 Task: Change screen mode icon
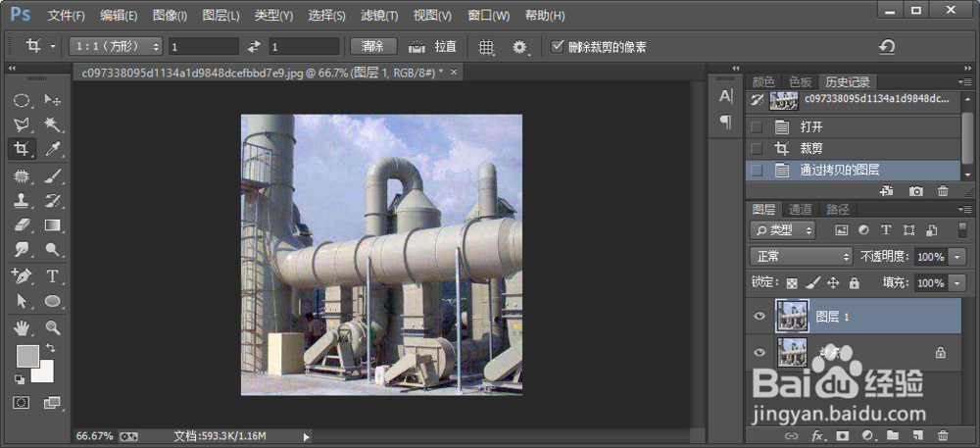point(53,402)
